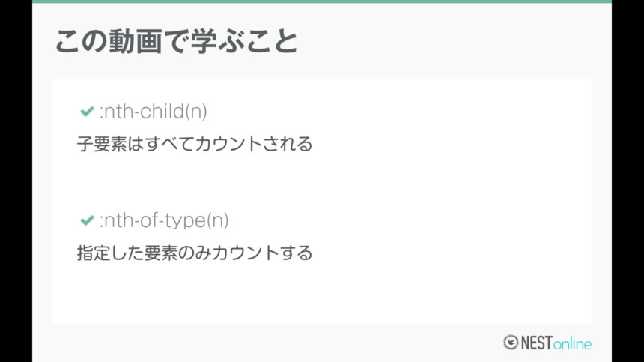The width and height of the screenshot is (644, 362).
Task: Click the left black letterbox area
Action: pyautogui.click(x=16, y=181)
